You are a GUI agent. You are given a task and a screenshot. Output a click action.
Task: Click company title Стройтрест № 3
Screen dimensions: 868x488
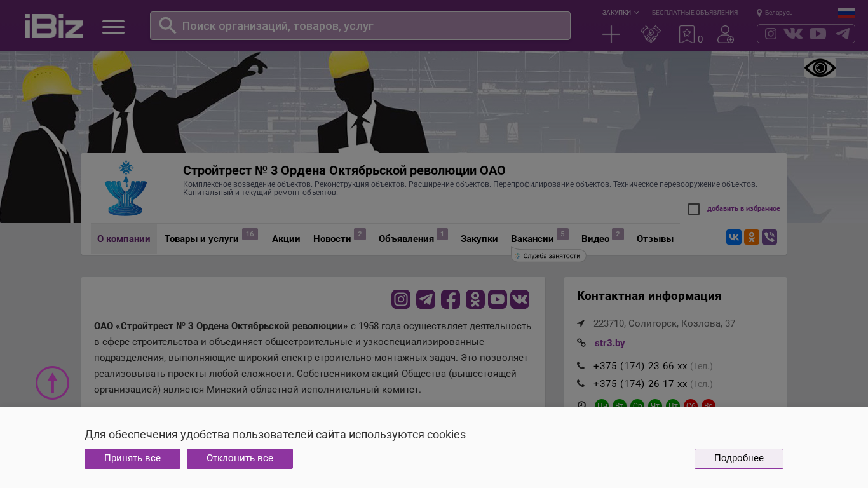[344, 170]
